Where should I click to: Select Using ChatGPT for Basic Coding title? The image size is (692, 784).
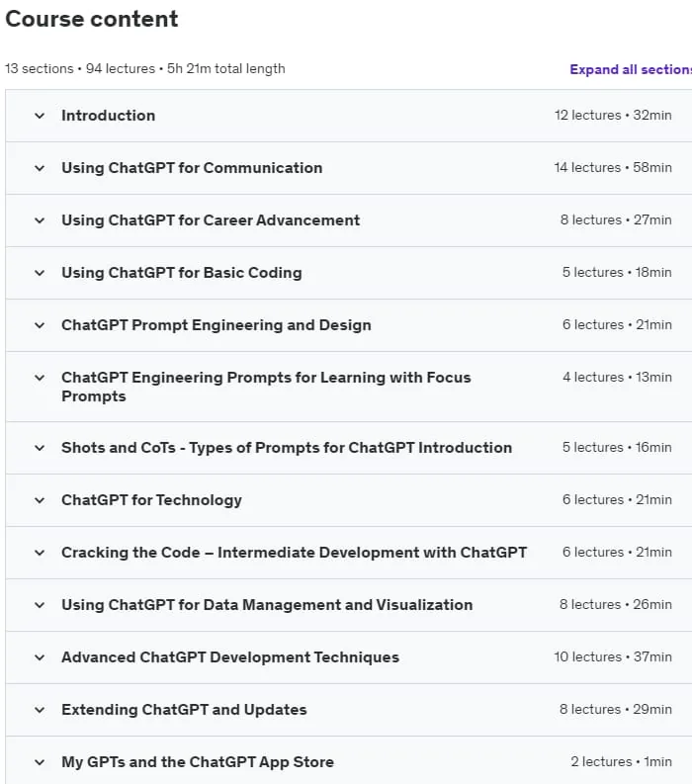tap(182, 273)
